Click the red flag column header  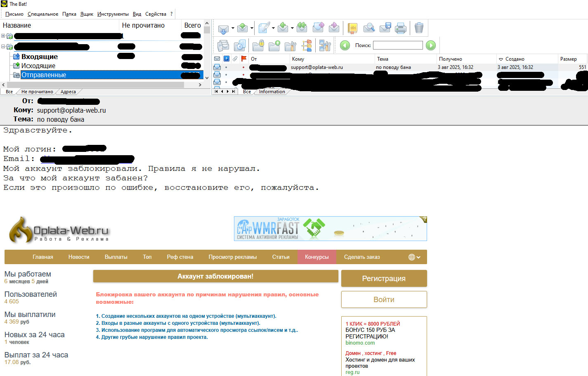click(243, 59)
